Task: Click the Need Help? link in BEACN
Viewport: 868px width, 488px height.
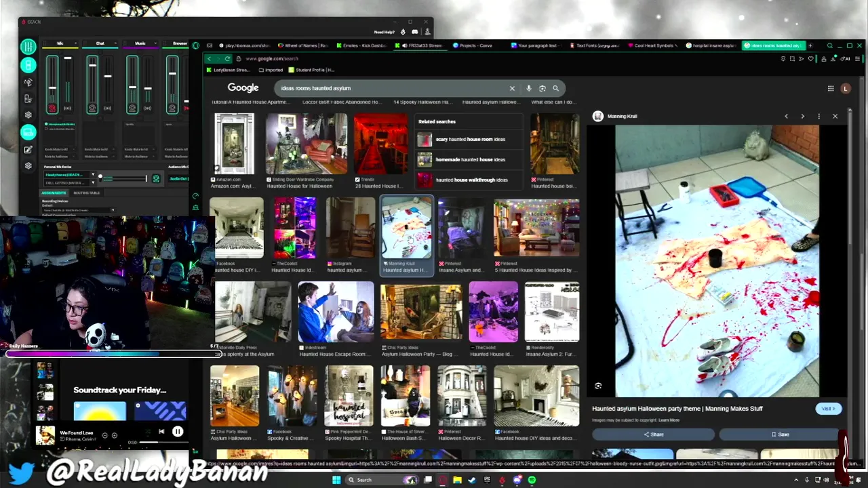Action: click(384, 32)
